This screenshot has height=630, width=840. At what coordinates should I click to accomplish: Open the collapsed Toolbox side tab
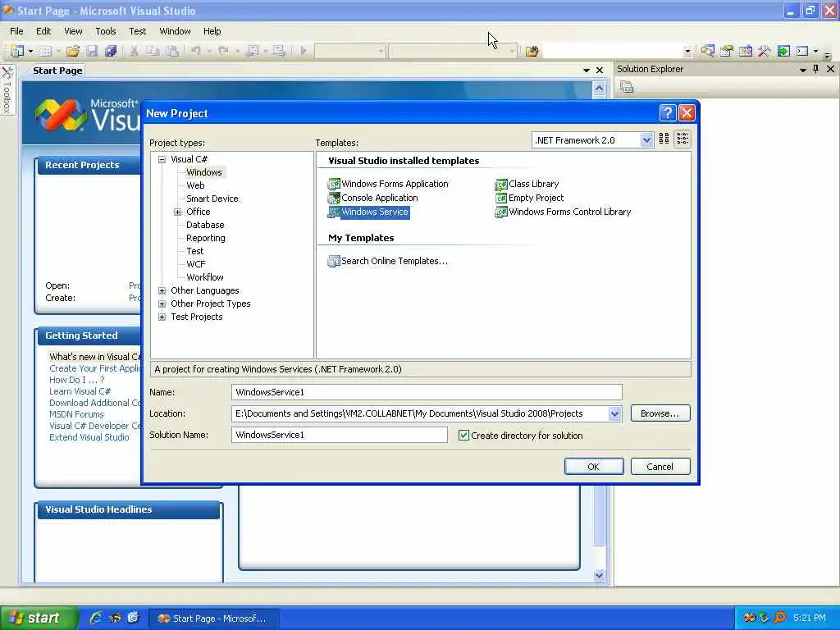pos(7,90)
